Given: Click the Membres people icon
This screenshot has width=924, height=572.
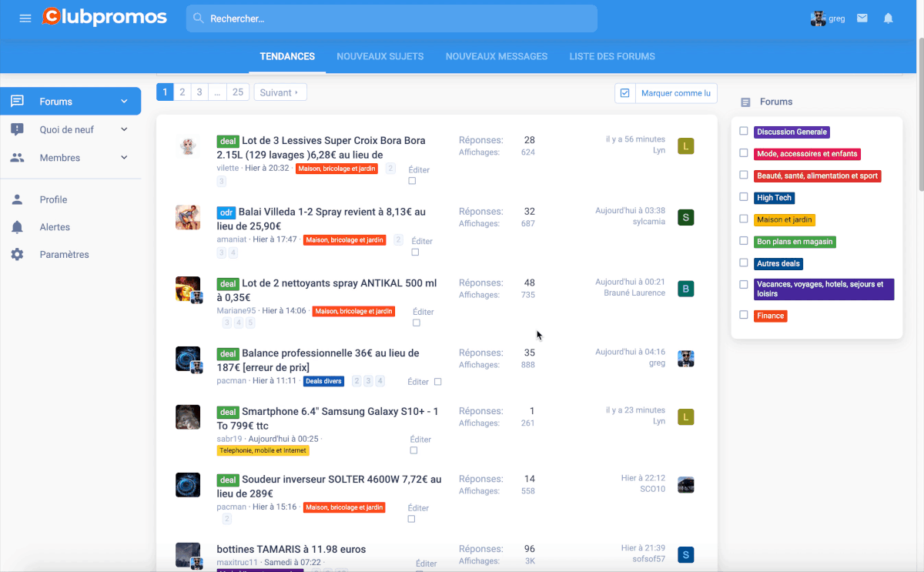Looking at the screenshot, I should [17, 158].
